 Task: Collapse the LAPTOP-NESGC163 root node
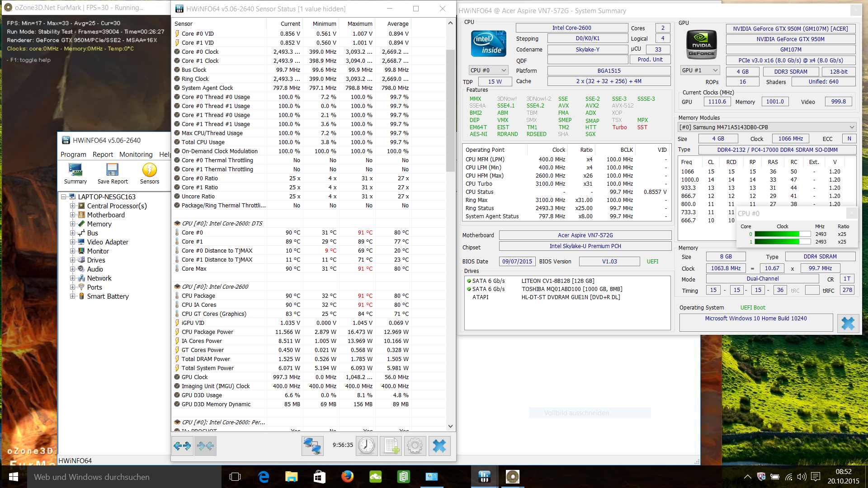[x=64, y=197]
